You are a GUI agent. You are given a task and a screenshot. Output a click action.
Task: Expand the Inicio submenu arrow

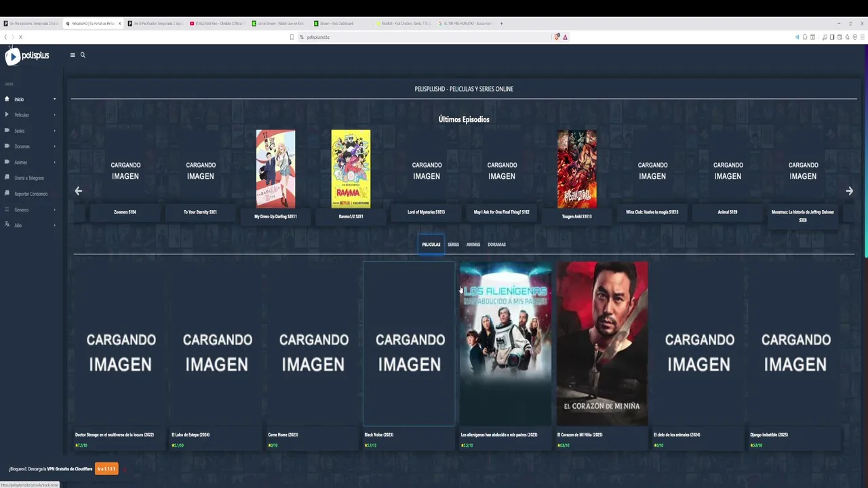(x=54, y=99)
